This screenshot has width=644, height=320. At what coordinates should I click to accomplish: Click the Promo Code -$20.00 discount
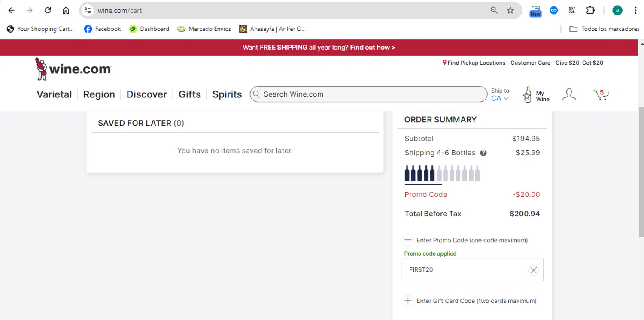(x=526, y=194)
